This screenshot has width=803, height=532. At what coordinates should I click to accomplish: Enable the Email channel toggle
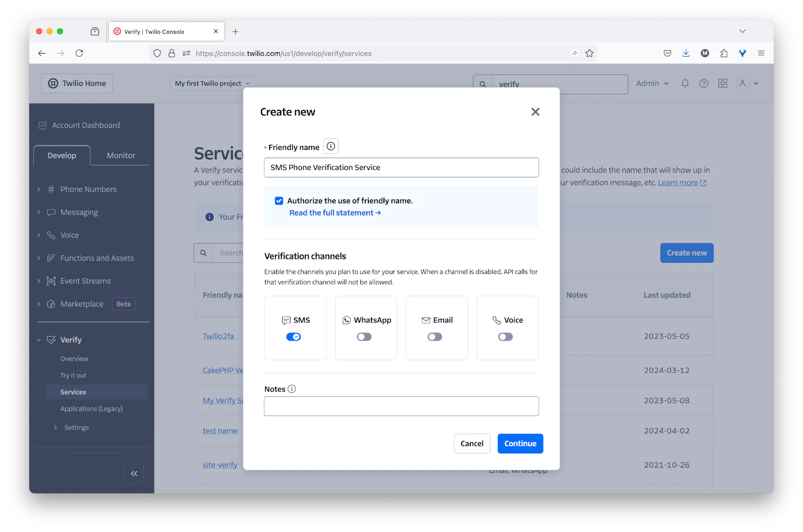(x=435, y=337)
